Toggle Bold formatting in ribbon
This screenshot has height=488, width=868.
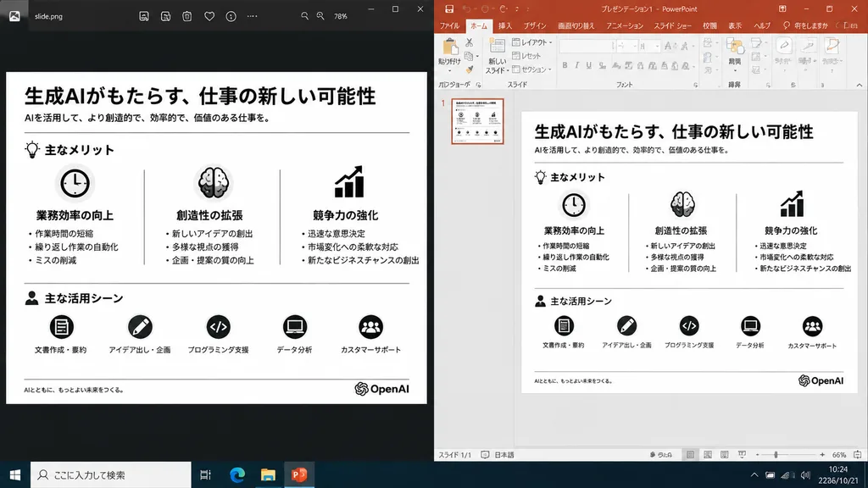[x=565, y=65]
